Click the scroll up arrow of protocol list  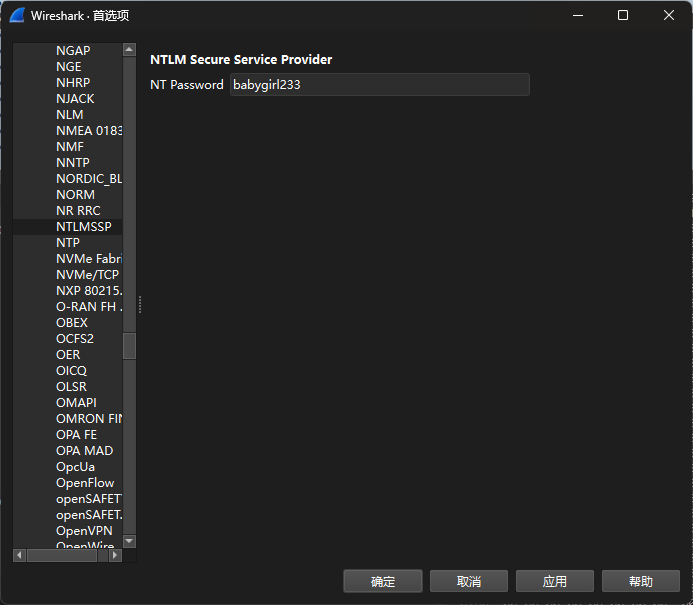pyautogui.click(x=129, y=49)
